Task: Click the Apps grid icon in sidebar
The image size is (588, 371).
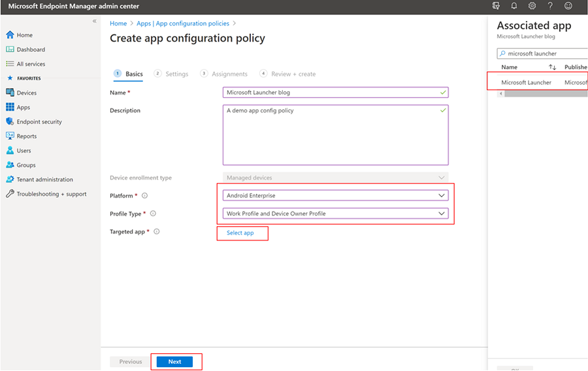Action: (10, 107)
